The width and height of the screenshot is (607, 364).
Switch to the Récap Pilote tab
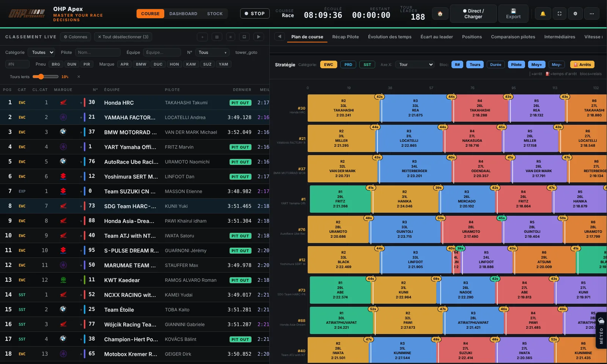pyautogui.click(x=345, y=37)
